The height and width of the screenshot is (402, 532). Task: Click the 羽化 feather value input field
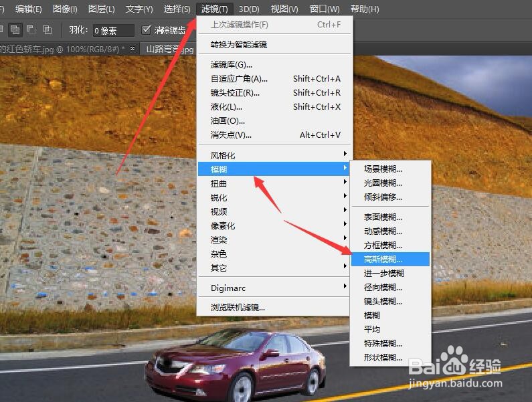(113, 31)
